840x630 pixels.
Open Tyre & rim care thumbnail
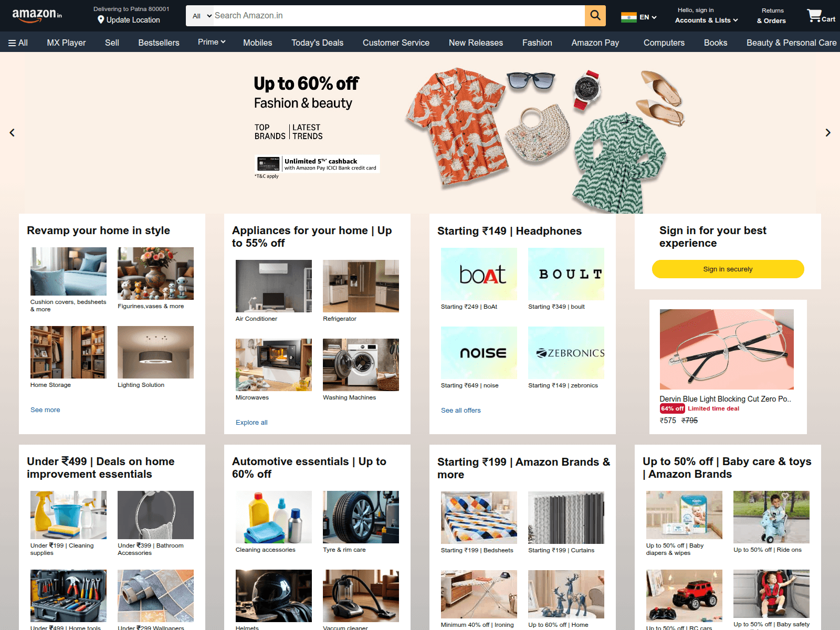click(361, 517)
